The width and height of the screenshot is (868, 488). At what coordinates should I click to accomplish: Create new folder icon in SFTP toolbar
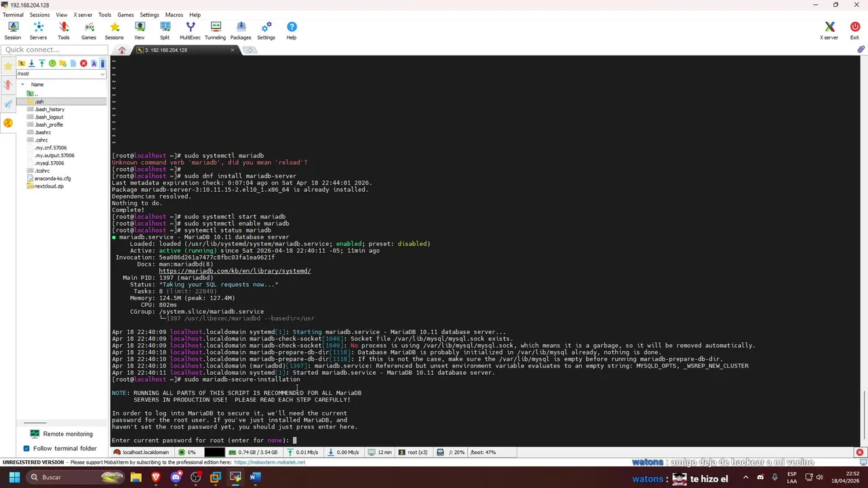pyautogui.click(x=62, y=63)
